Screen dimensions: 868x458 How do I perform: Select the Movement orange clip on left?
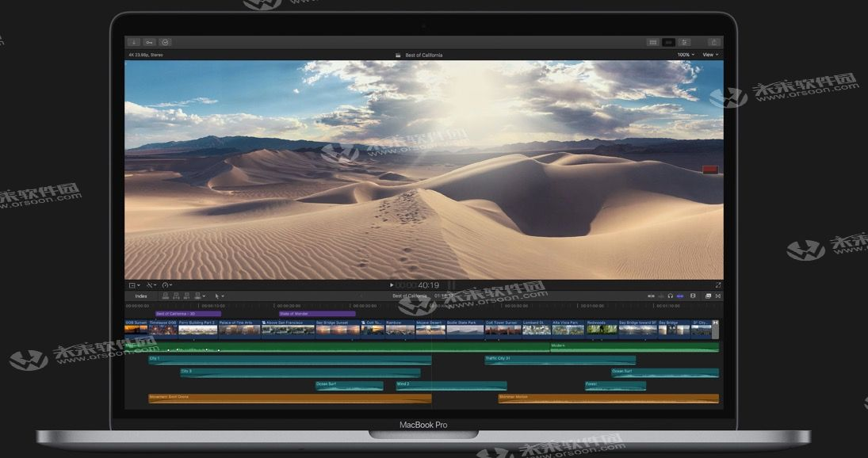point(290,399)
